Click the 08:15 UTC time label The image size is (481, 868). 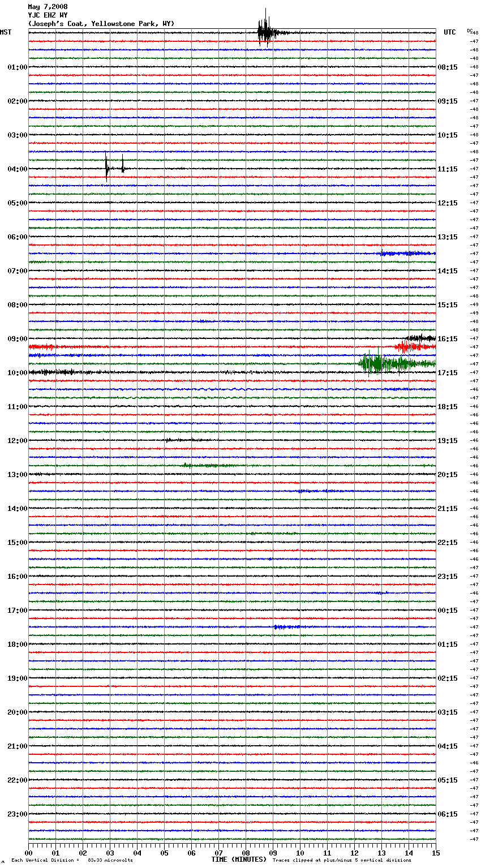[x=448, y=67]
